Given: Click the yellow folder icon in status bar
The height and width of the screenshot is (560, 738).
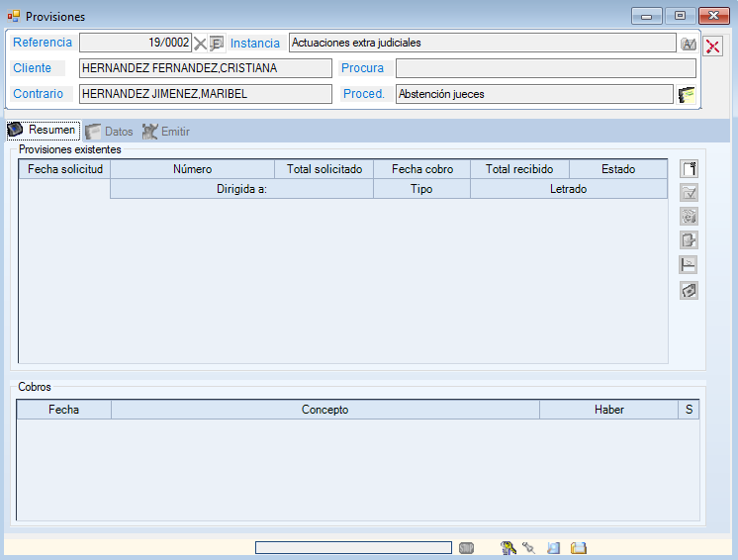Looking at the screenshot, I should click(579, 547).
